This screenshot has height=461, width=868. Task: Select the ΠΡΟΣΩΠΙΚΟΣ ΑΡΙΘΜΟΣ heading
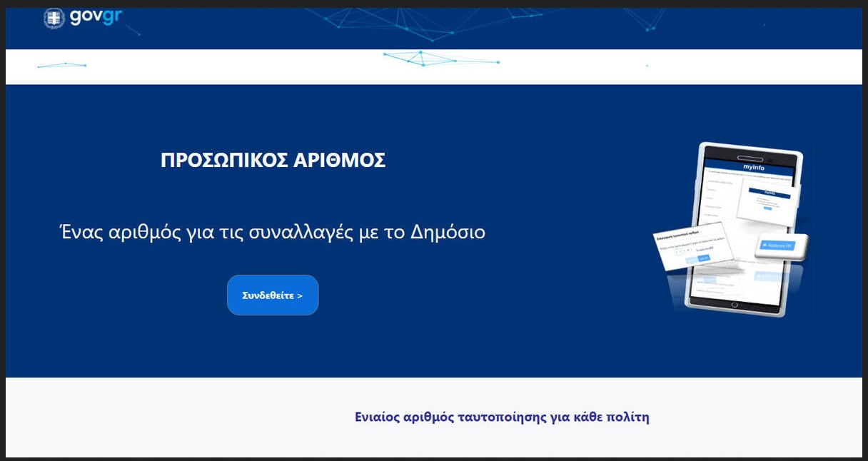[273, 160]
